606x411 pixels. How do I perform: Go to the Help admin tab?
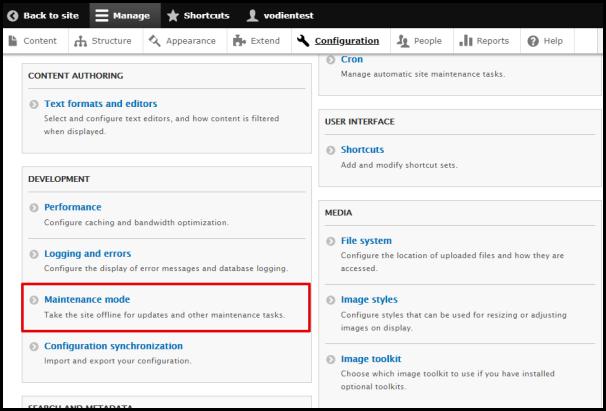[545, 41]
